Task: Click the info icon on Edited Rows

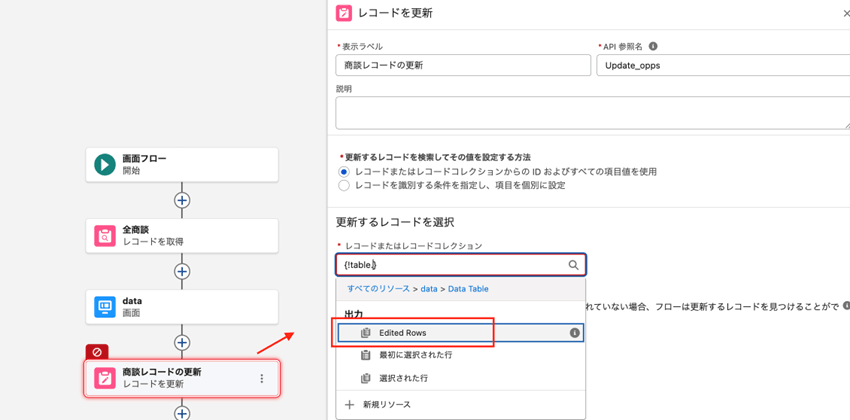Action: pyautogui.click(x=574, y=333)
